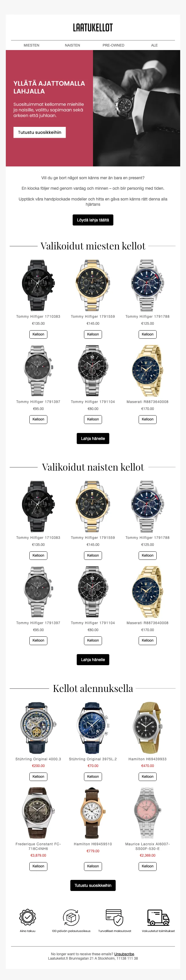The width and height of the screenshot is (186, 980).
Task: Open the Stührling Original 4000.3 watch image
Action: pos(38,728)
